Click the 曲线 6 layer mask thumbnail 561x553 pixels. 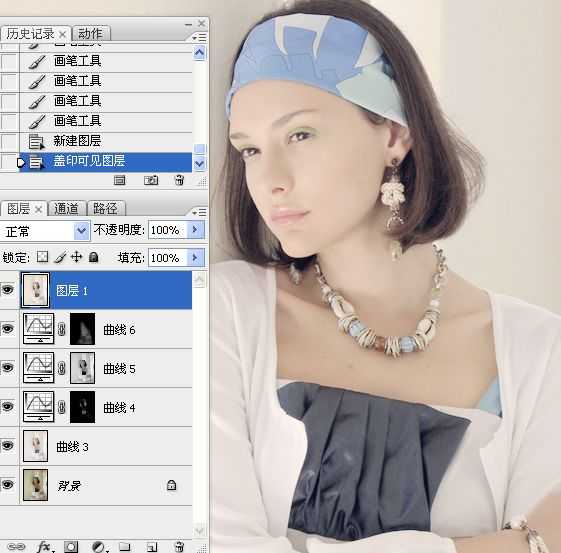(83, 329)
